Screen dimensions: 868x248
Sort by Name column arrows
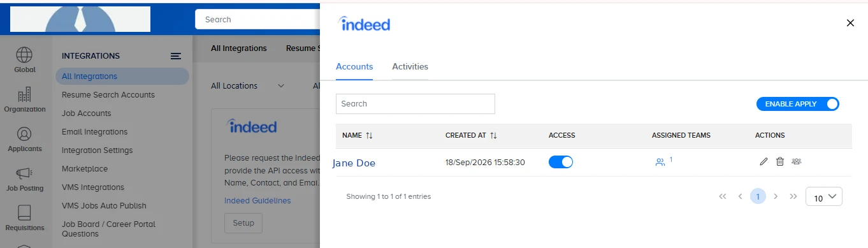click(369, 135)
